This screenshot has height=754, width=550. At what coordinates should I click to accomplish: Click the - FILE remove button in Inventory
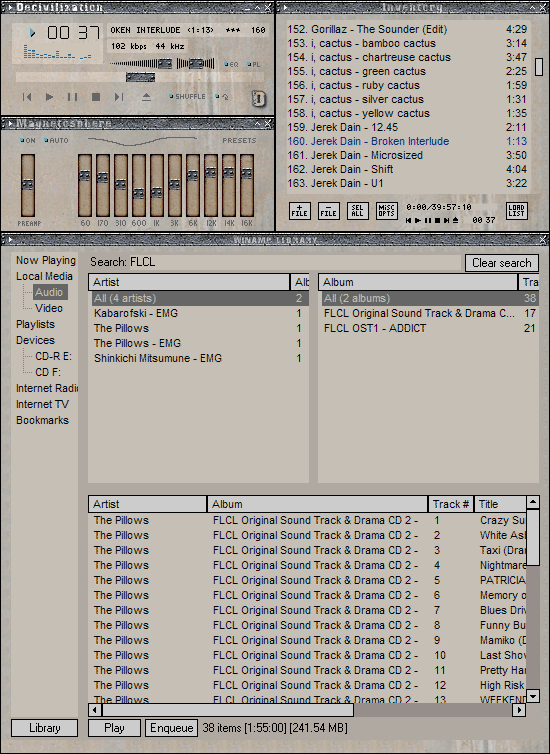click(329, 211)
